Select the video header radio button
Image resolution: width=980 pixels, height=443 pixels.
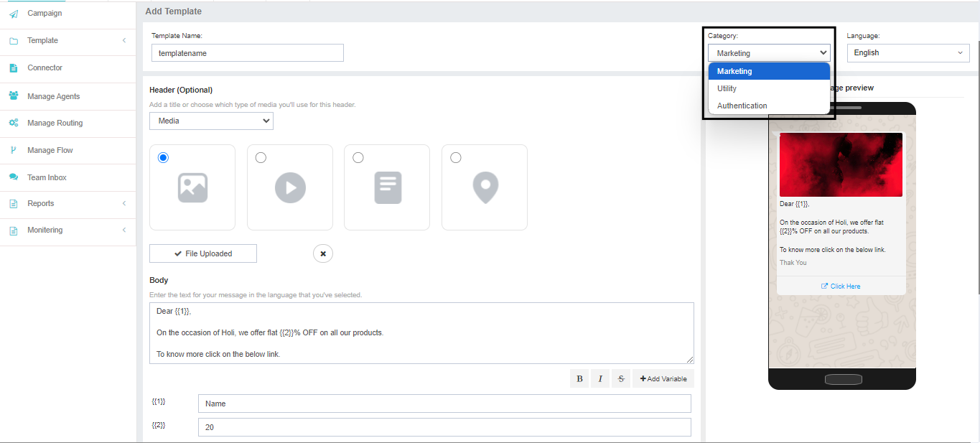[261, 158]
